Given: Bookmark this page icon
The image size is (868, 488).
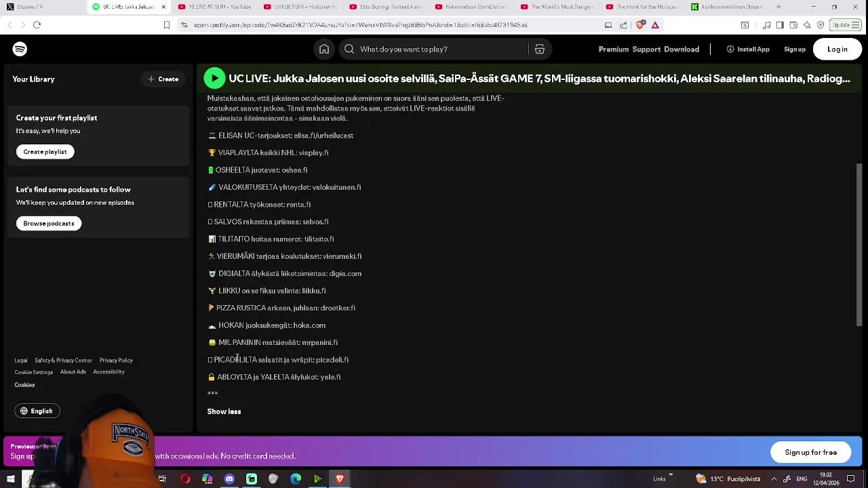Looking at the screenshot, I should tap(167, 25).
